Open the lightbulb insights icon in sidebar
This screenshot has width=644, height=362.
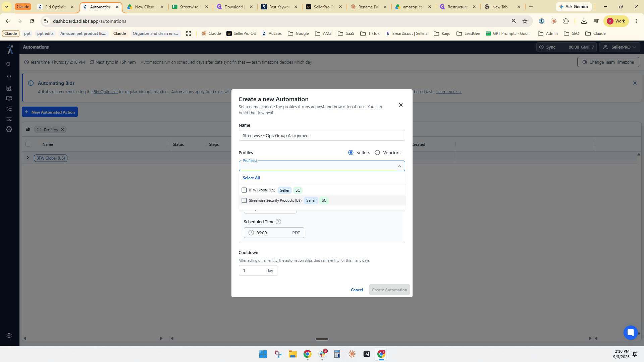[x=9, y=77]
